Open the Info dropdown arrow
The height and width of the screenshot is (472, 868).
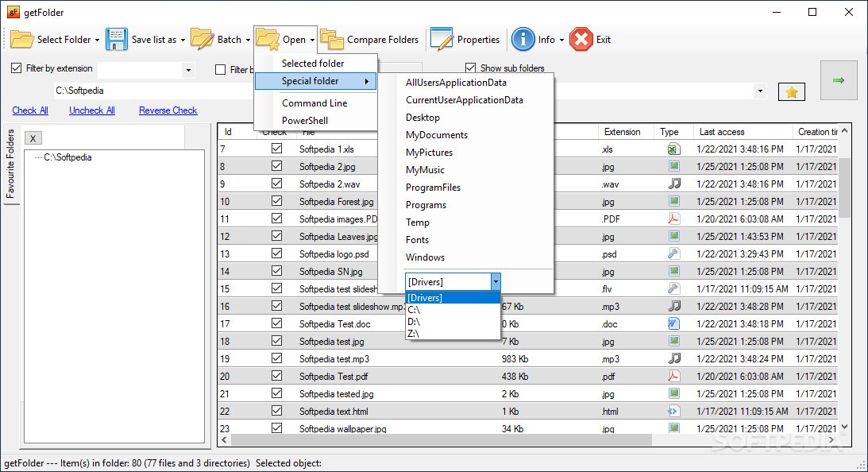[562, 40]
